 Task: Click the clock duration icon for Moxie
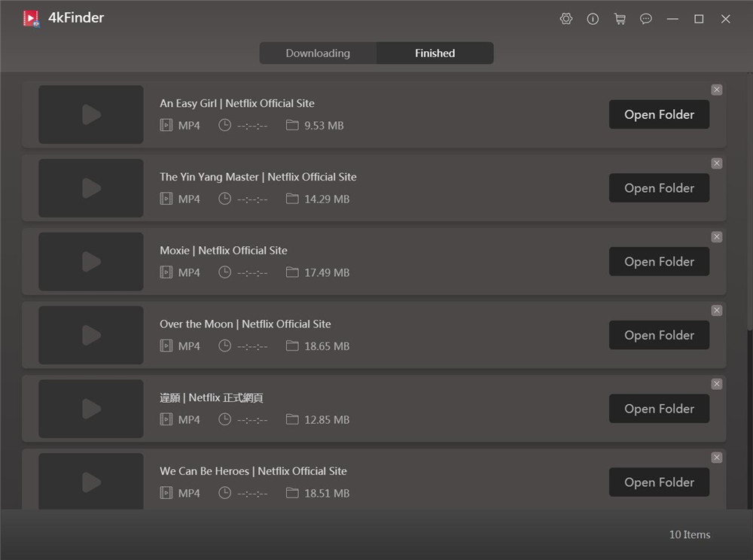pos(224,272)
